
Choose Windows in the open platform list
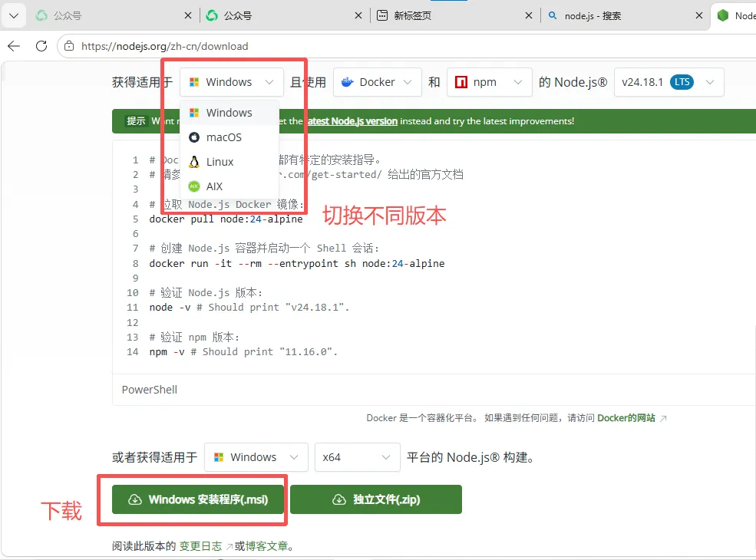[x=229, y=113]
